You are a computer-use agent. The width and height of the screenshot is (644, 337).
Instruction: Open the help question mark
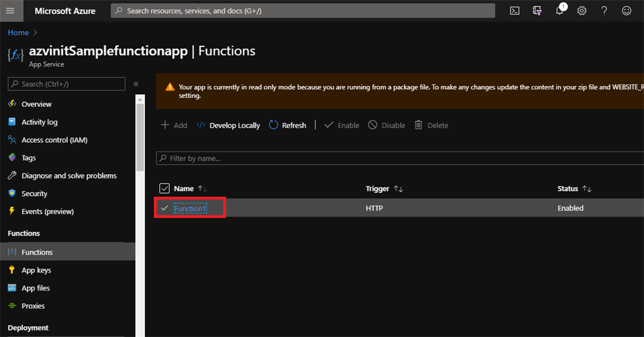[604, 11]
